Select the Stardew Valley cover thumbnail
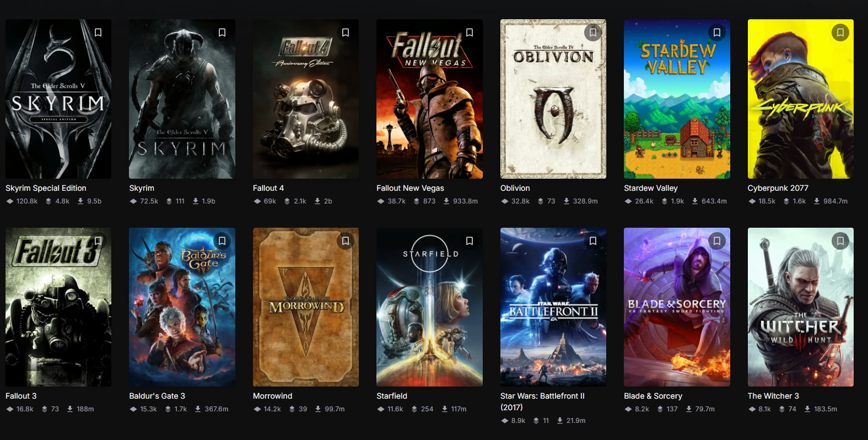 point(677,99)
